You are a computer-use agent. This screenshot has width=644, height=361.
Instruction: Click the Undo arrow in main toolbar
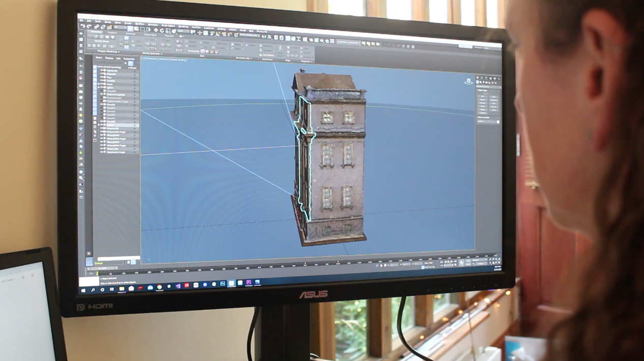click(x=82, y=26)
